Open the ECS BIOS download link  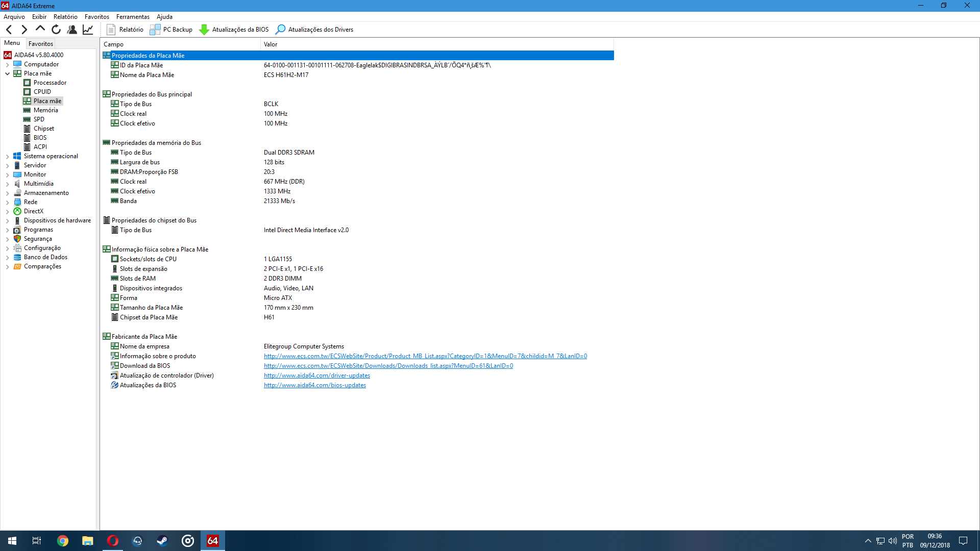pyautogui.click(x=388, y=366)
